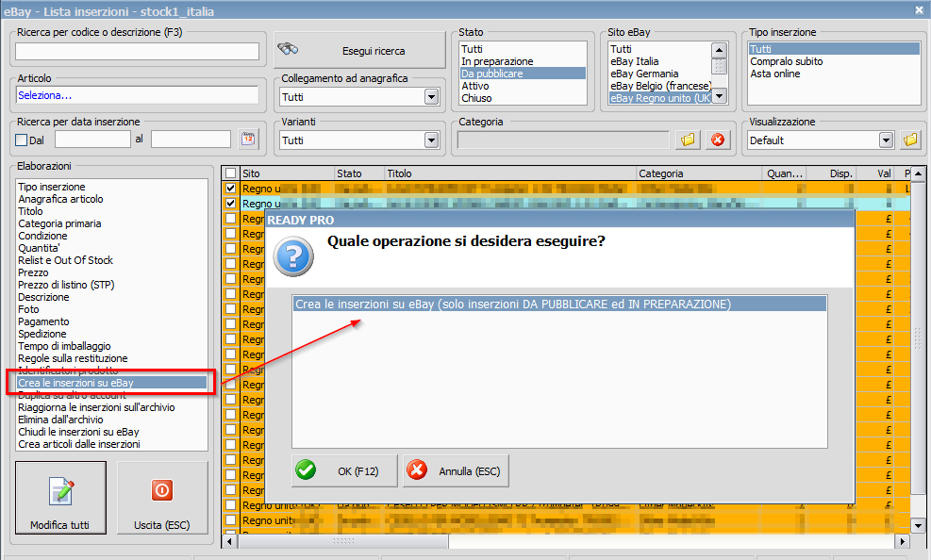Viewport: 931px width, 560px height.
Task: Sort table by the Categoria column header
Action: pyautogui.click(x=699, y=173)
